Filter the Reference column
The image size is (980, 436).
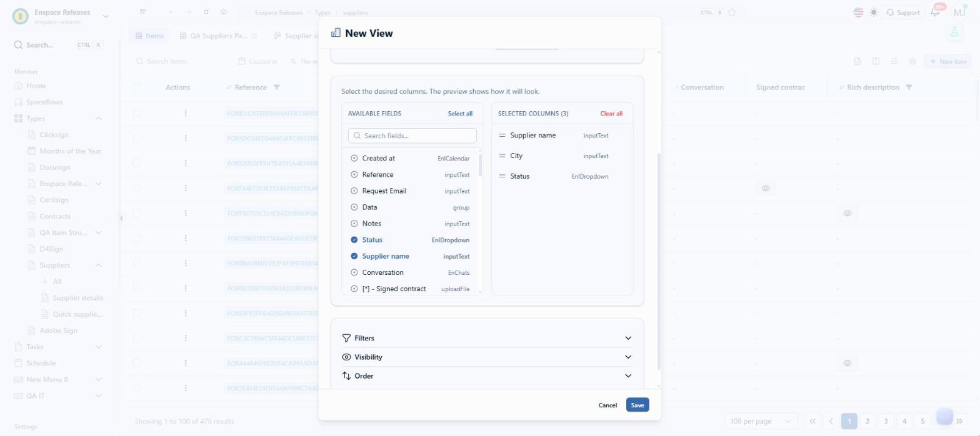tap(276, 87)
